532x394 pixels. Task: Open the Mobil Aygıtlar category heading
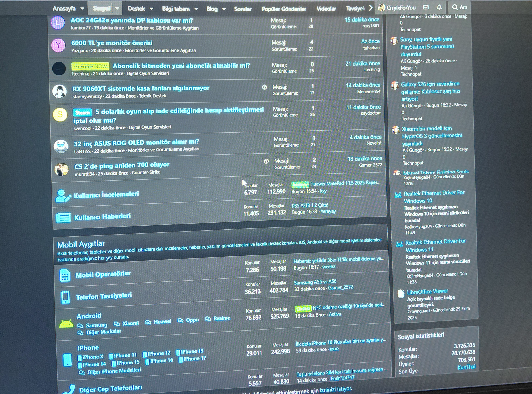(x=81, y=244)
